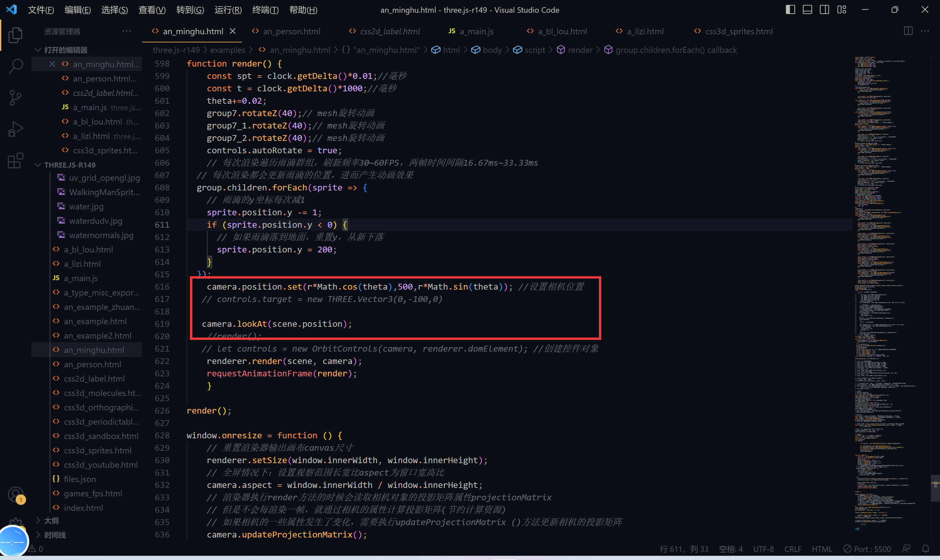Open Run and Debug view
This screenshot has height=560, width=940.
[15, 129]
